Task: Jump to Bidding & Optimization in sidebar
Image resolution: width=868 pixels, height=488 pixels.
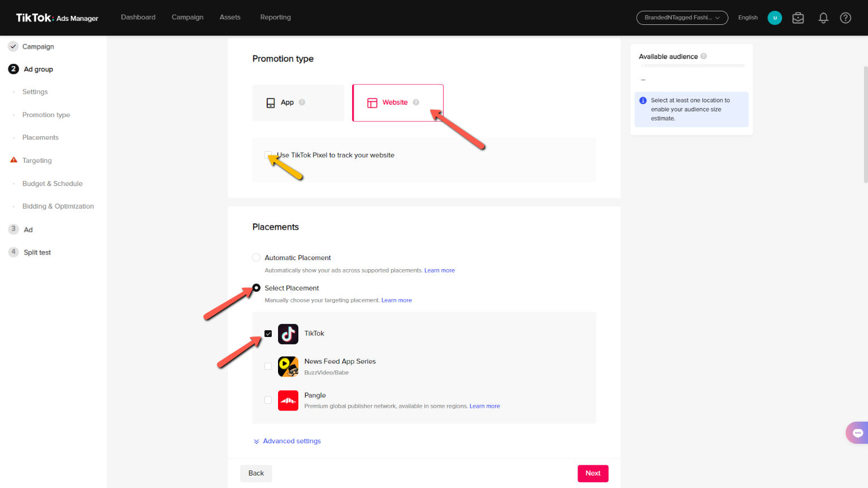Action: coord(58,206)
